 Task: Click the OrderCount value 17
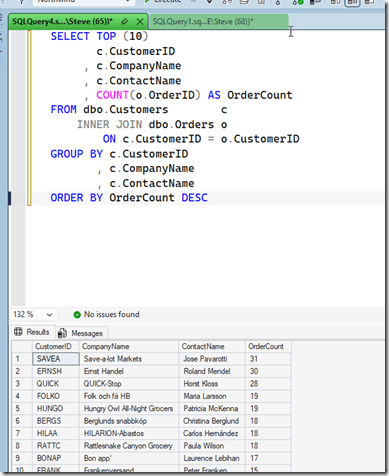(x=268, y=458)
